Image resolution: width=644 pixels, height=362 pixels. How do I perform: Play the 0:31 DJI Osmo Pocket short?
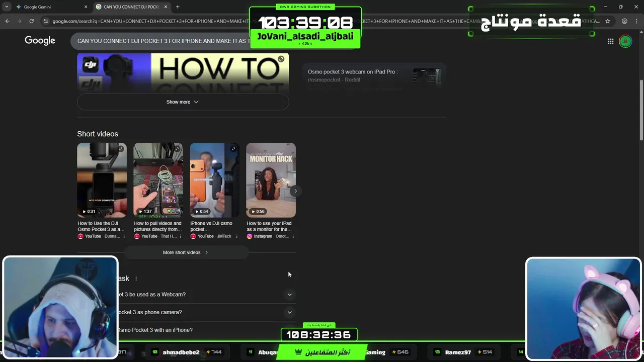pos(102,180)
